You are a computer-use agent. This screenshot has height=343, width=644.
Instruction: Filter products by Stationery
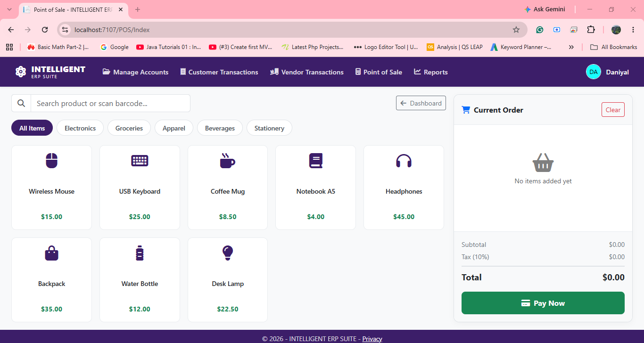(x=269, y=128)
